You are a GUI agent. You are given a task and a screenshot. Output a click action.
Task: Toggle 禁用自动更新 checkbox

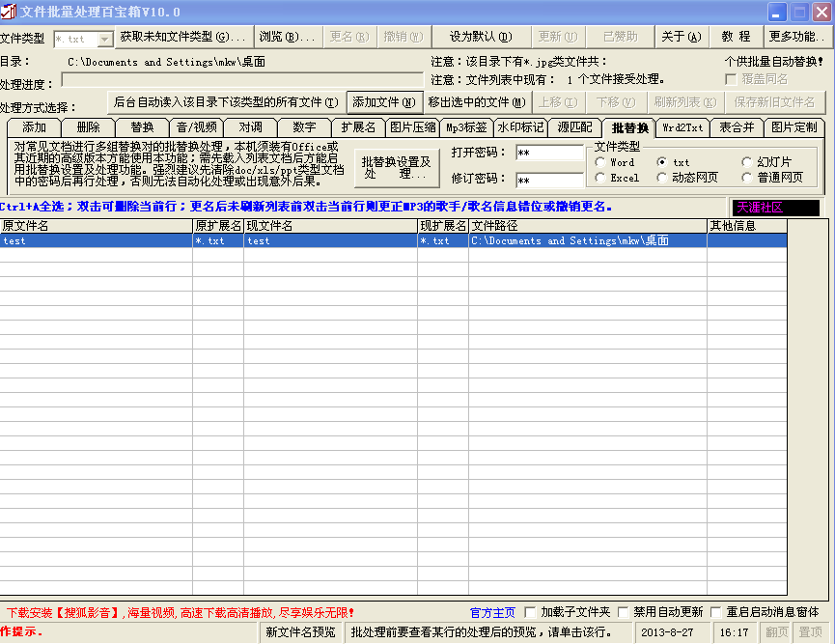[623, 612]
